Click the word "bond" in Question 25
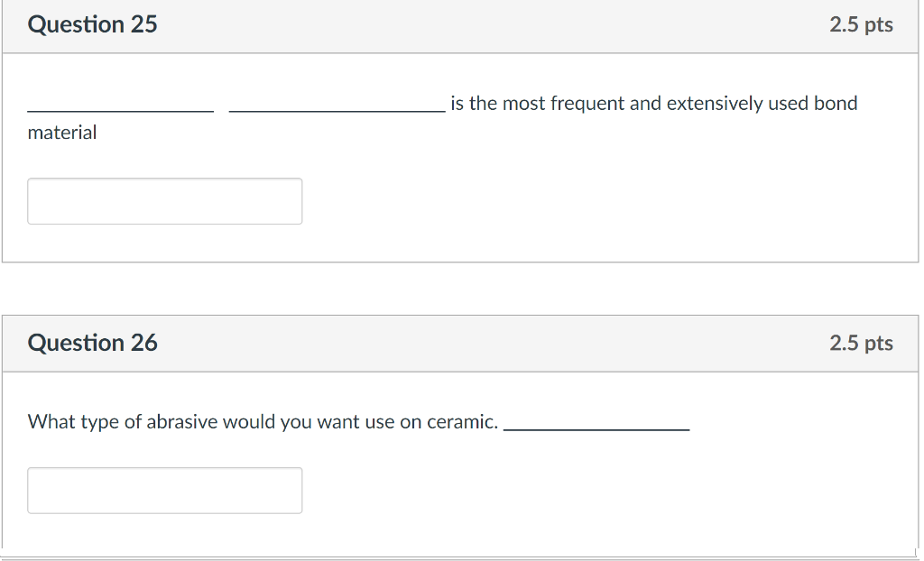Image resolution: width=924 pixels, height=561 pixels. (x=836, y=104)
